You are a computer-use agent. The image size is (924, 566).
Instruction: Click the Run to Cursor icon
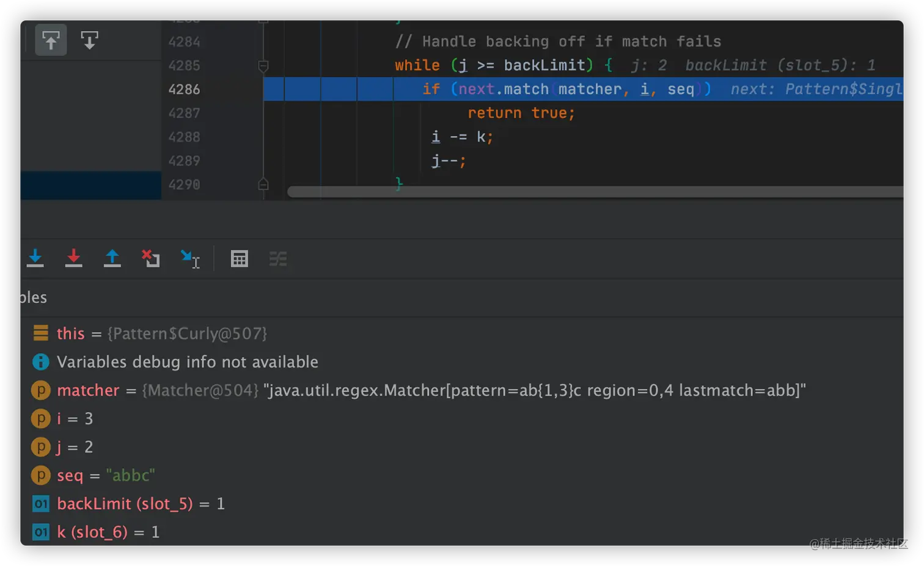point(190,259)
